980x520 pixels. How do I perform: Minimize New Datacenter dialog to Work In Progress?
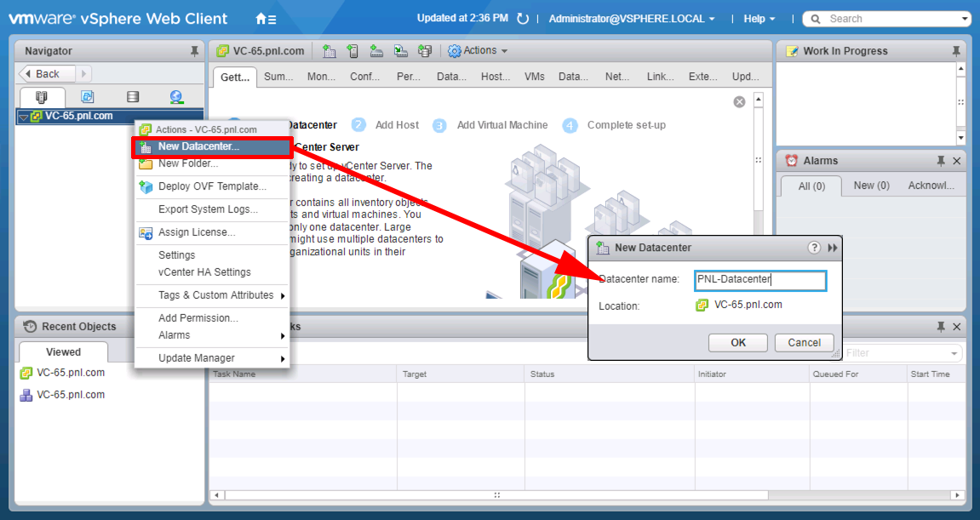833,248
